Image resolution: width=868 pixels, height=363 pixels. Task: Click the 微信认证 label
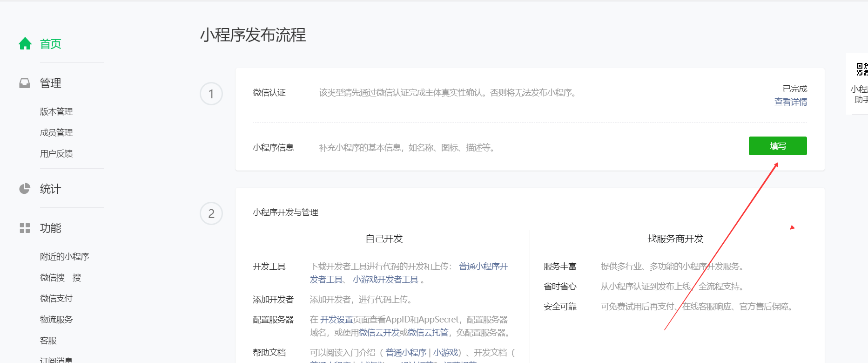click(269, 92)
